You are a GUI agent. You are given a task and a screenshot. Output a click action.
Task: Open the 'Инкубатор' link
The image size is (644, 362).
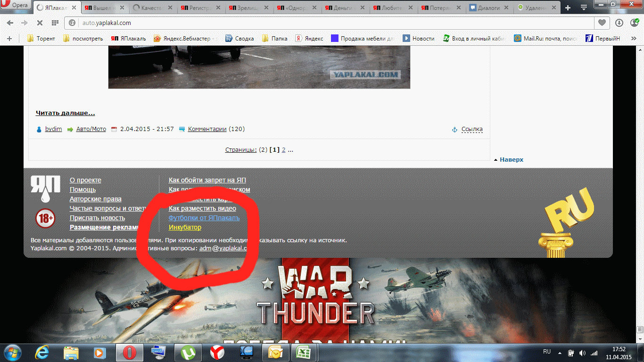click(x=185, y=227)
